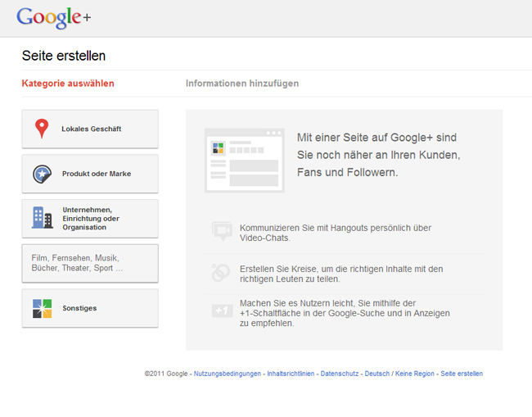Image resolution: width=532 pixels, height=417 pixels.
Task: Open the Datenschutz footer link
Action: [340, 374]
